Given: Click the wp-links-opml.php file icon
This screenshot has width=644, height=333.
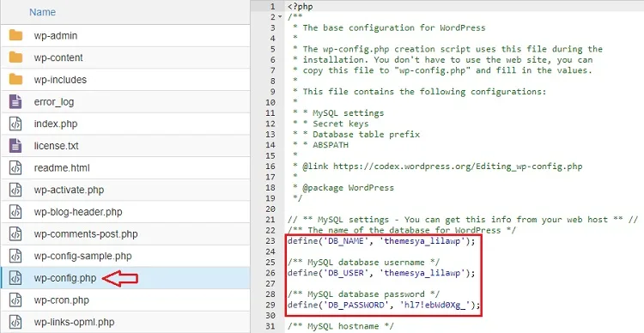Looking at the screenshot, I should 15,322.
